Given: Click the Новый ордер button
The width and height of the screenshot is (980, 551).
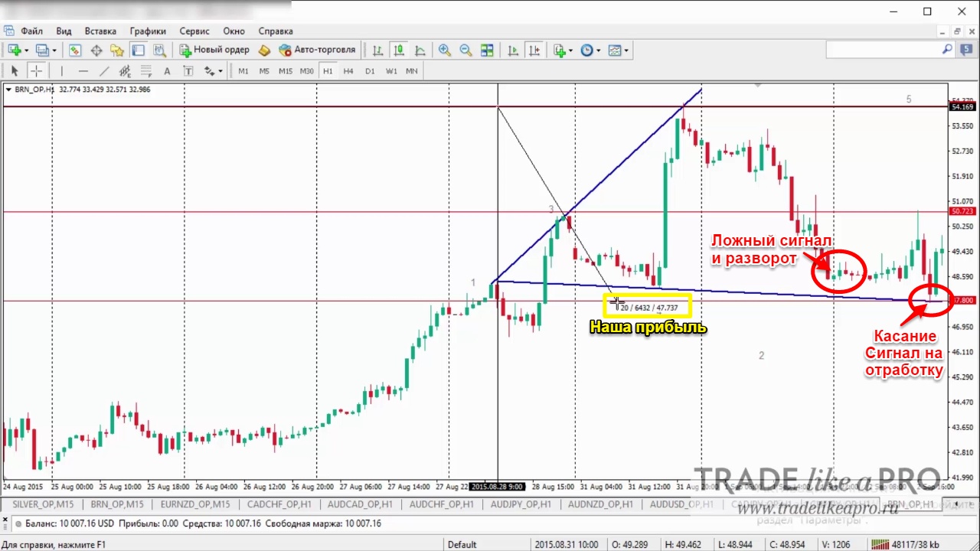Looking at the screenshot, I should (x=214, y=51).
